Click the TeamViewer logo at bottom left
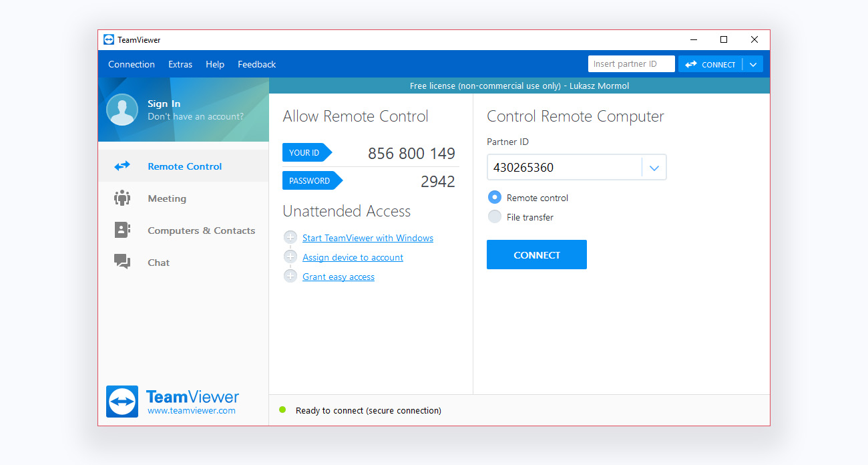 pyautogui.click(x=122, y=402)
